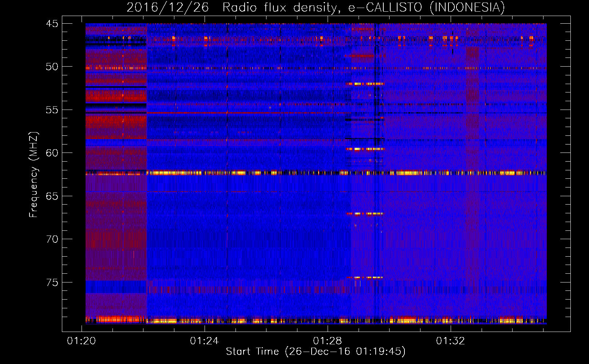Click the time tick label '01:32'

(451, 341)
